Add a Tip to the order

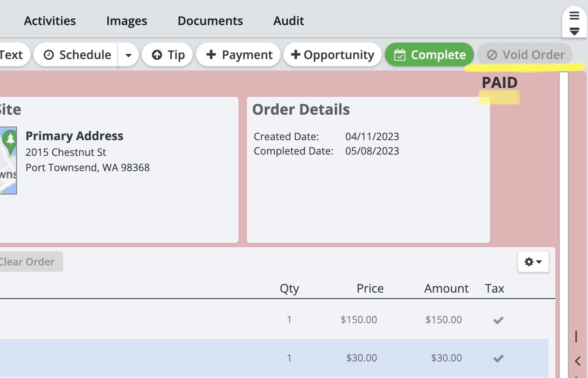(168, 55)
